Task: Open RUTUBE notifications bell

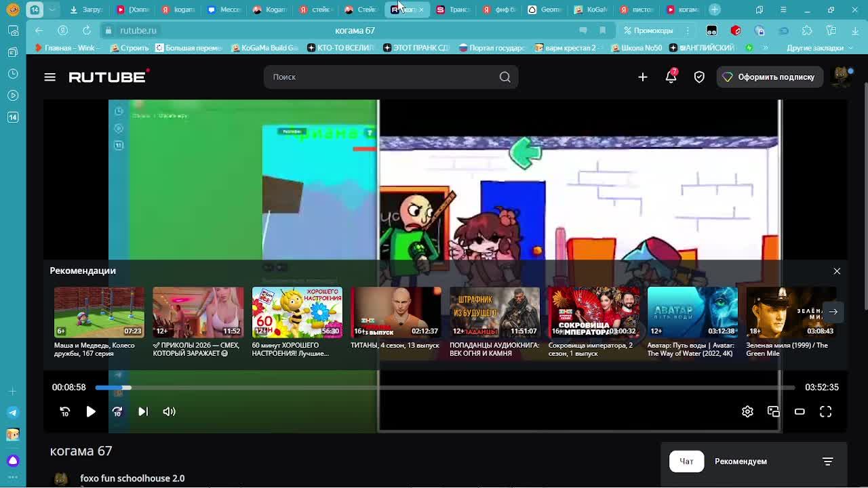Action: click(671, 77)
